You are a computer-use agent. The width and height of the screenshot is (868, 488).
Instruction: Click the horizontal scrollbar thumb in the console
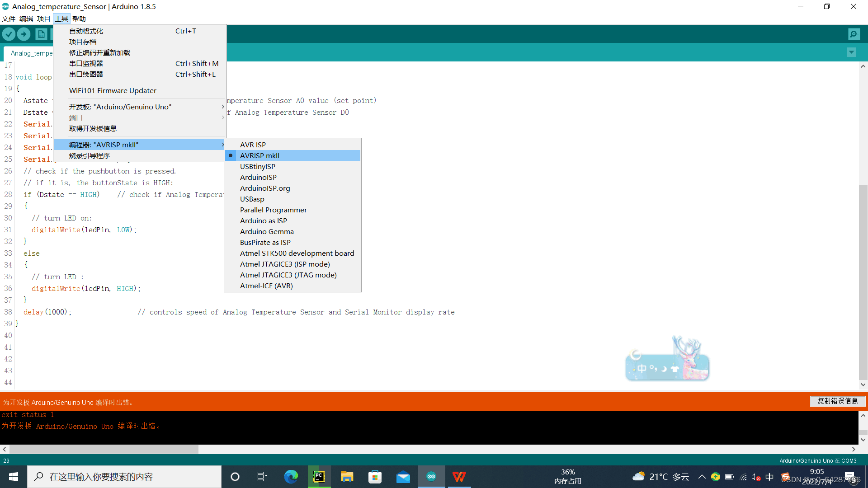(x=104, y=449)
